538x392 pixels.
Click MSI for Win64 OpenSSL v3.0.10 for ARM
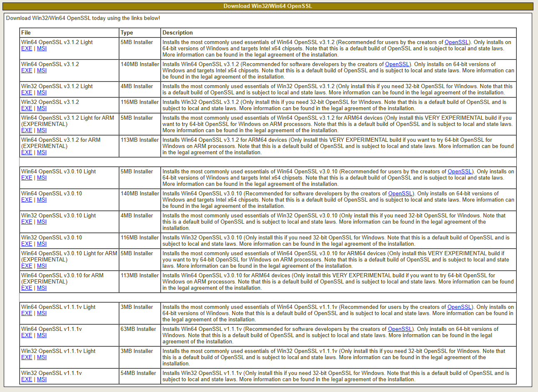point(42,288)
